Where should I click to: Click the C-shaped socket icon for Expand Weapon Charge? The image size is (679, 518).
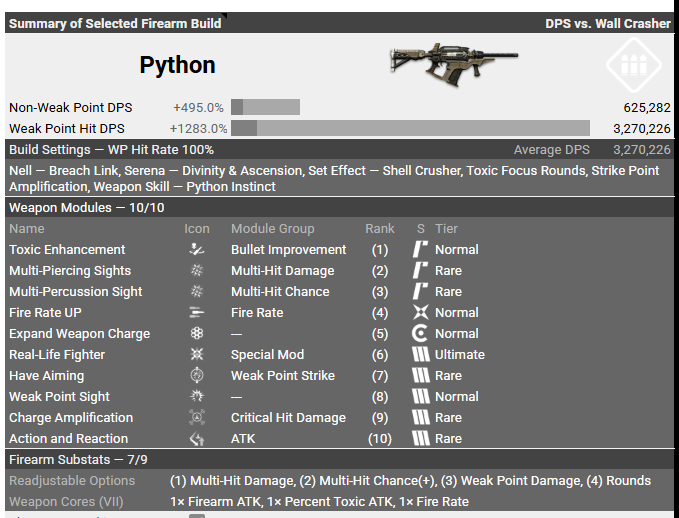pyautogui.click(x=420, y=333)
